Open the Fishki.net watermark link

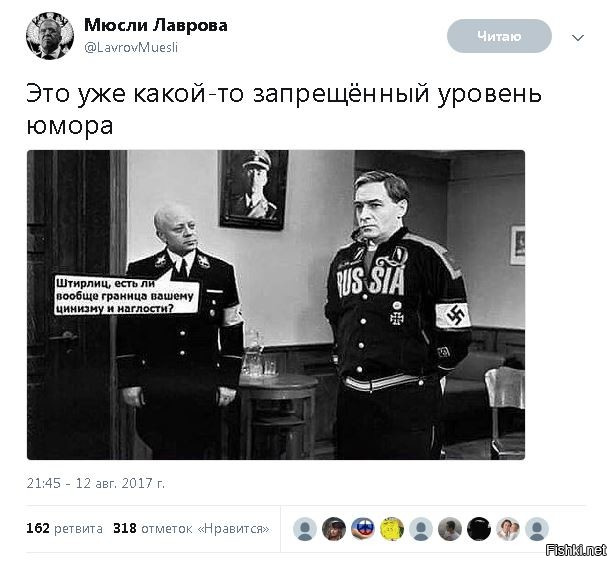pyautogui.click(x=576, y=550)
